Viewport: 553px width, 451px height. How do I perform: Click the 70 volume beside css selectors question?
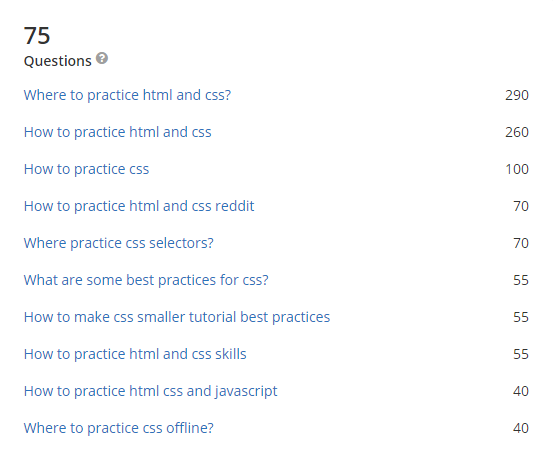[521, 243]
